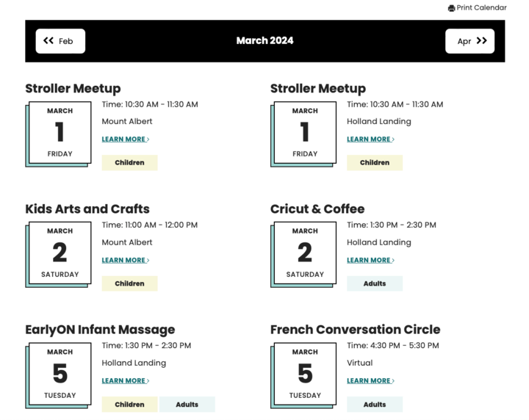Click the Print Calendar text link
529x420 pixels.
coord(481,8)
